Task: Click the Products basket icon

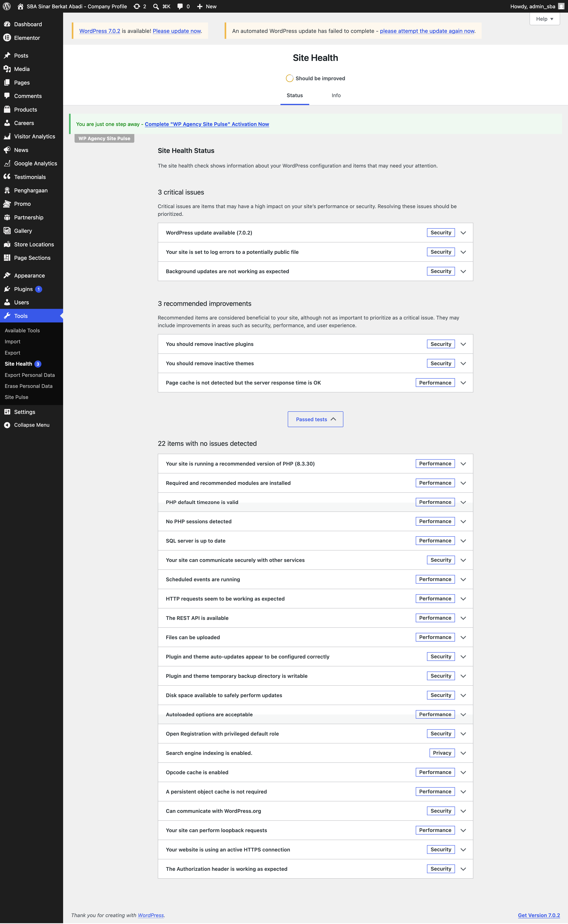Action: (7, 110)
